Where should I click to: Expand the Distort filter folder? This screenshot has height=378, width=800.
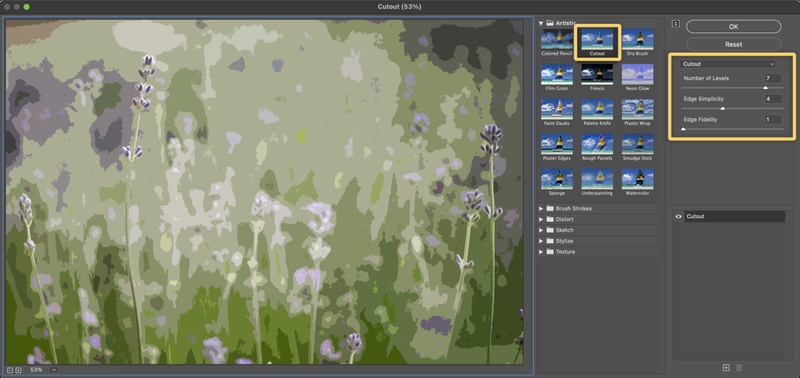541,219
